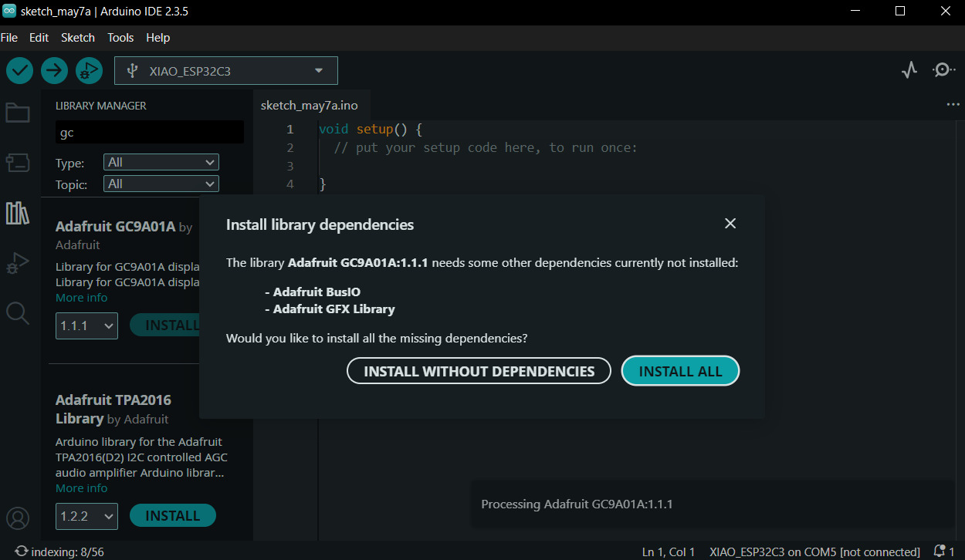Click the void setup() code line

(x=371, y=129)
